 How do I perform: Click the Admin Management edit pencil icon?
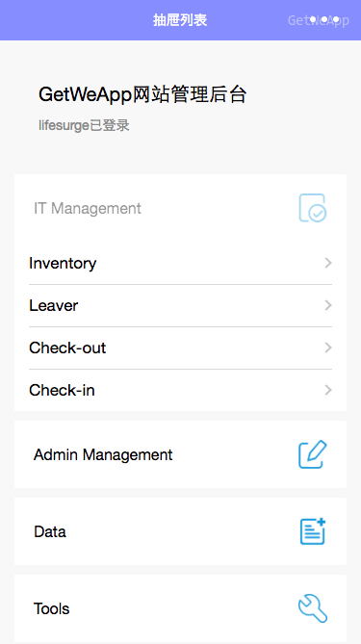(x=313, y=454)
